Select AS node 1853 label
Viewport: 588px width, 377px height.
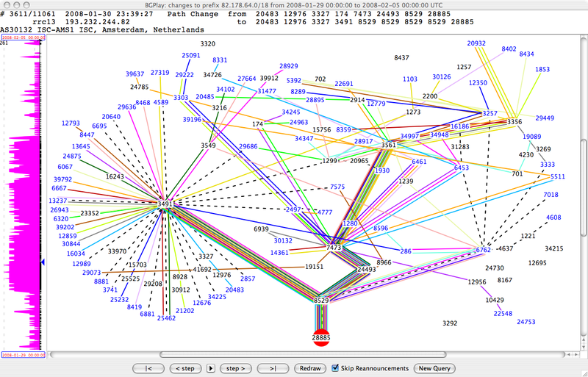(542, 69)
